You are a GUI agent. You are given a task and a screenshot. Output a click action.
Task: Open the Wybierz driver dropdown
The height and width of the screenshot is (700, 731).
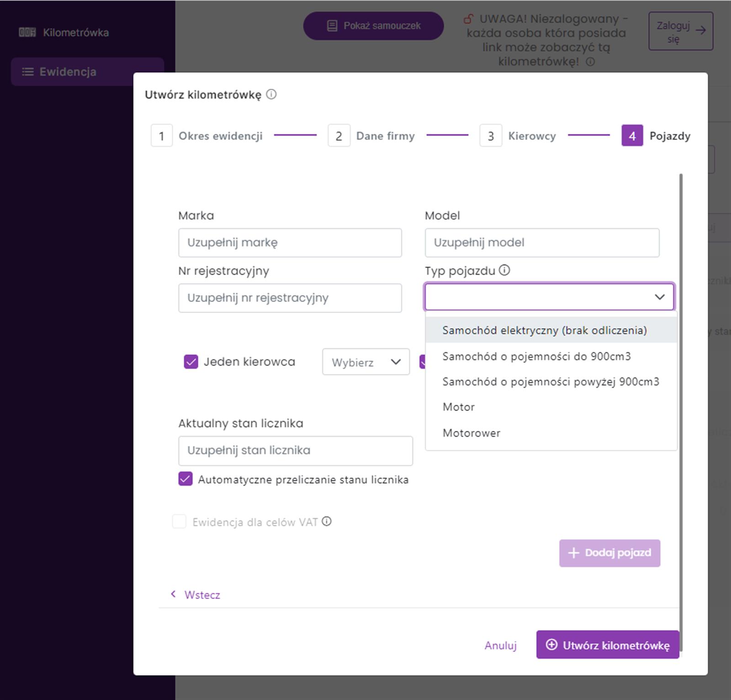point(365,362)
